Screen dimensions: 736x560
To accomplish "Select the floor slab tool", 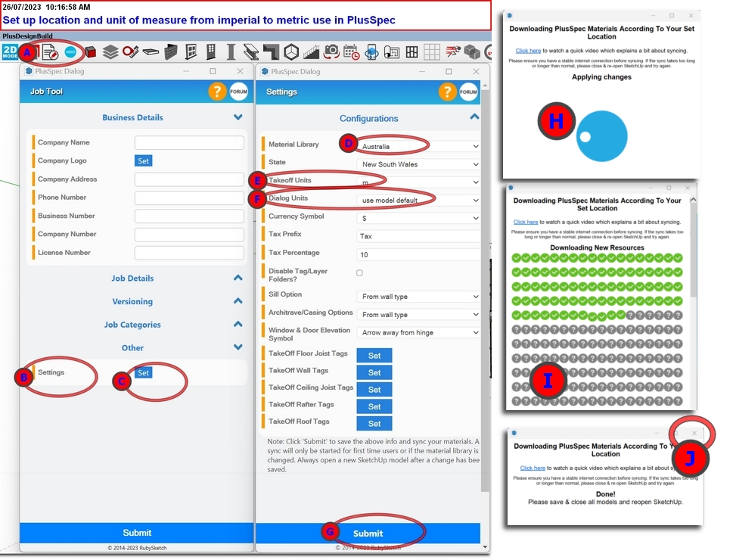I will tap(151, 52).
